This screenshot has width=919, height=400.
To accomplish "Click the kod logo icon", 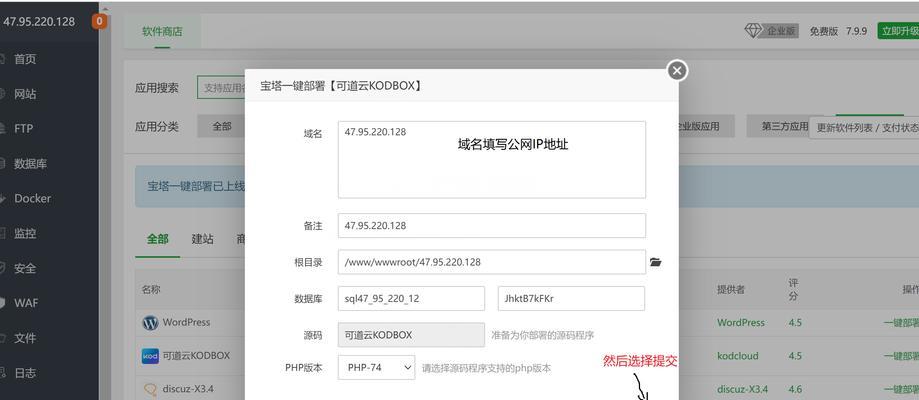I will coord(150,356).
